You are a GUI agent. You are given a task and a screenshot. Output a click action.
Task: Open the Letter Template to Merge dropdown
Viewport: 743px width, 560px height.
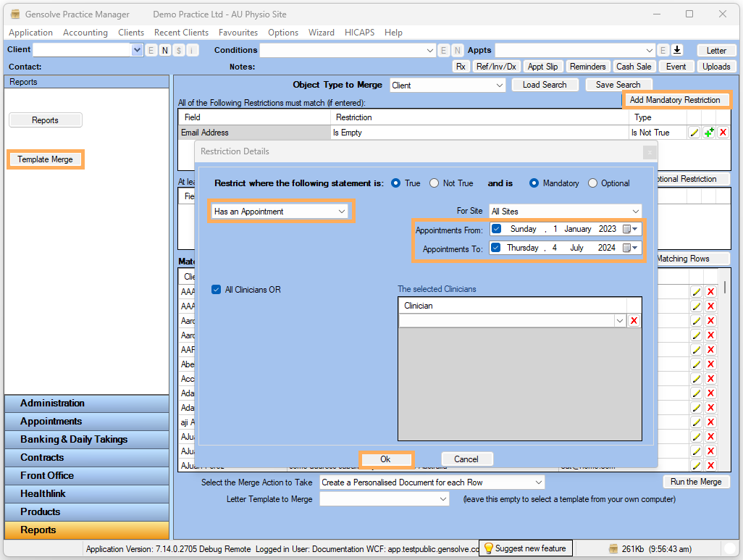tap(443, 499)
